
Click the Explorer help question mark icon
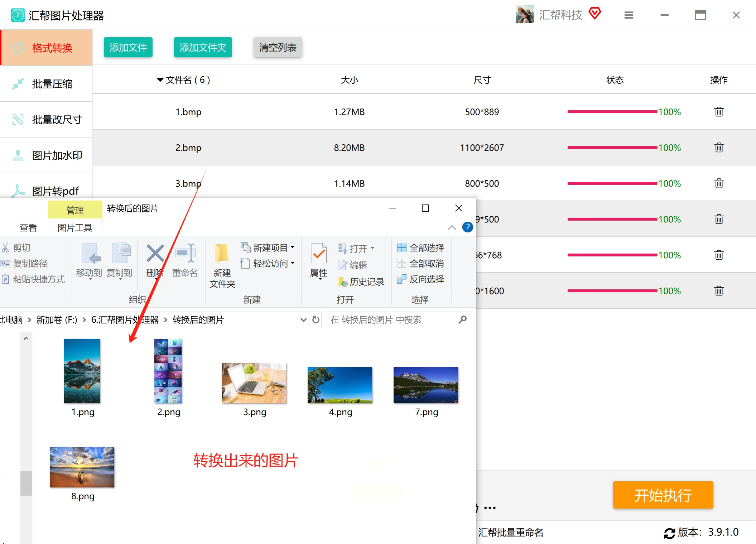[467, 227]
